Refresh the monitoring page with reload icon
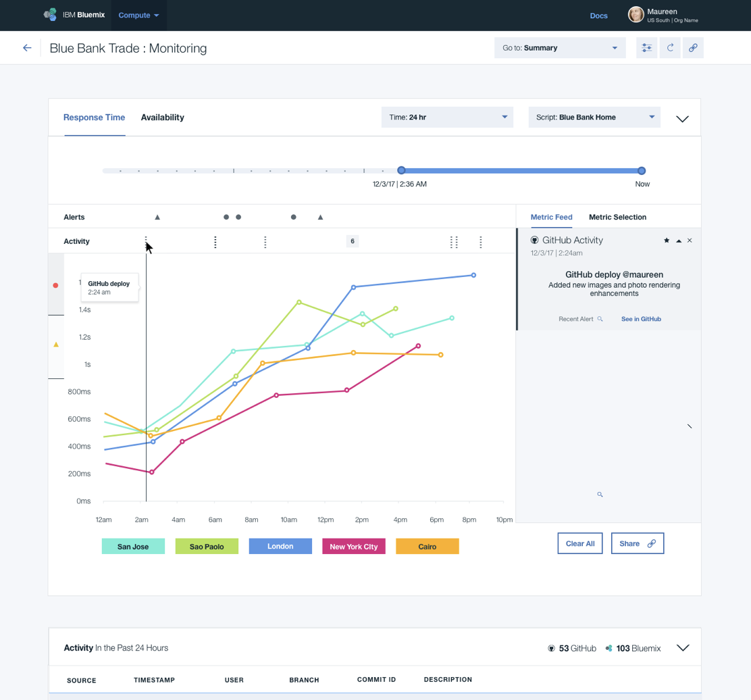 pyautogui.click(x=670, y=48)
